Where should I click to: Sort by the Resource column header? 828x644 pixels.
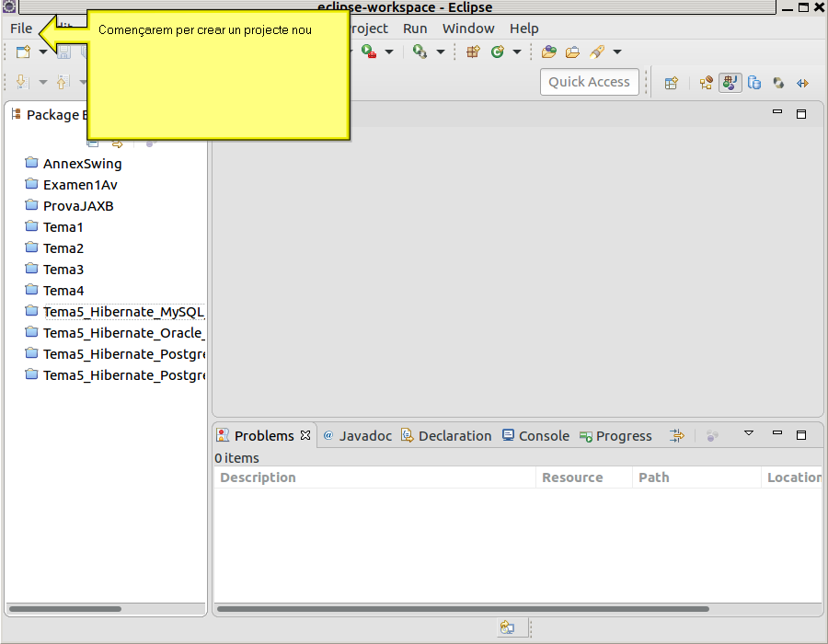(584, 477)
